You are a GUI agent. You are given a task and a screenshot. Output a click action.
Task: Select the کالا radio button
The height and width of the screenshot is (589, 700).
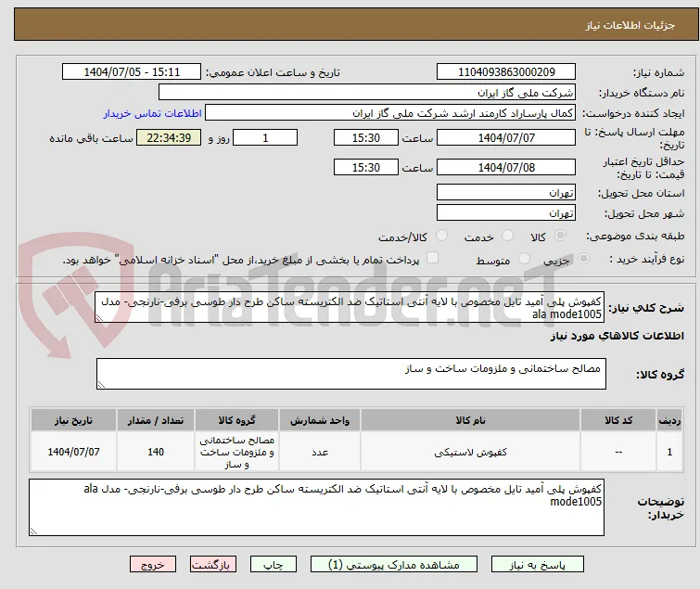click(x=560, y=236)
